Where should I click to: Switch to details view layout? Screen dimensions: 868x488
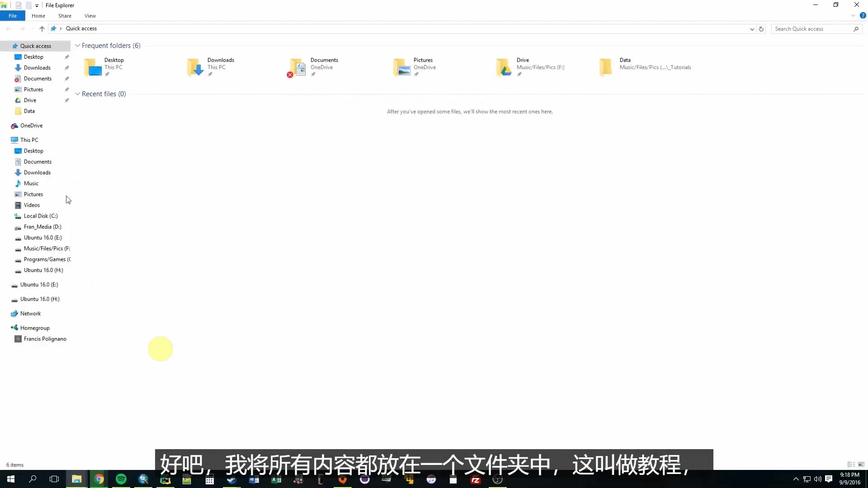pos(851,465)
